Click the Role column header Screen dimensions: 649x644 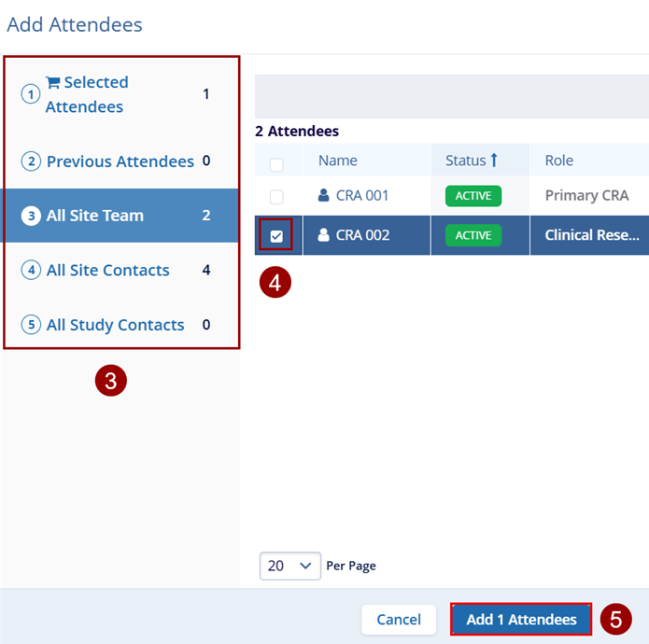tap(559, 161)
